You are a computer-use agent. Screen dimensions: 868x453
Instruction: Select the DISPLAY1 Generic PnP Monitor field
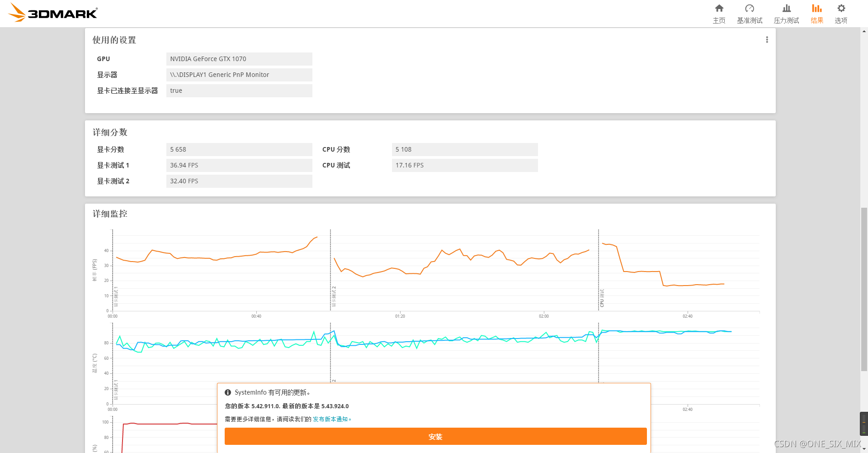(239, 75)
